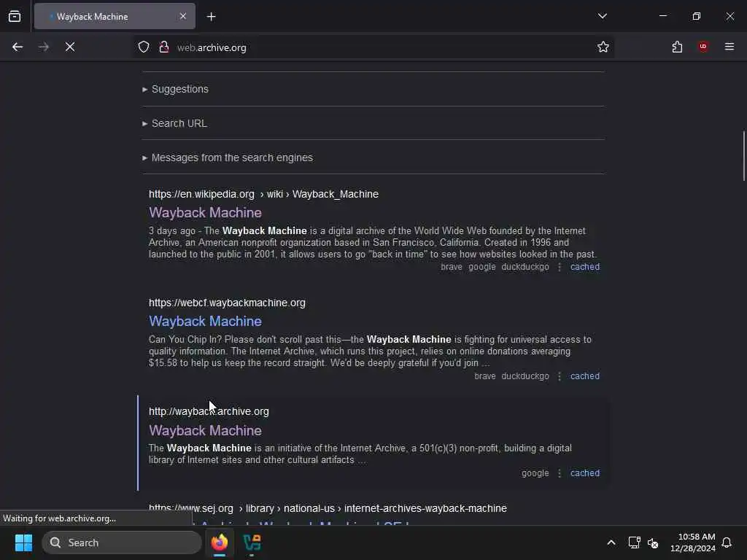Open the network status tray icon
The width and height of the screenshot is (747, 560).
click(634, 542)
